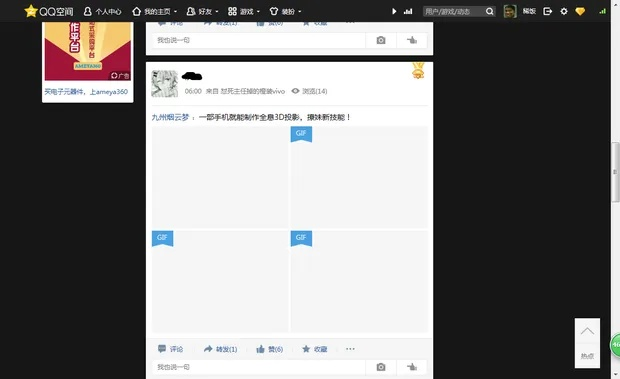Click the music equalizer bars icon
The image size is (620, 379).
(x=408, y=11)
